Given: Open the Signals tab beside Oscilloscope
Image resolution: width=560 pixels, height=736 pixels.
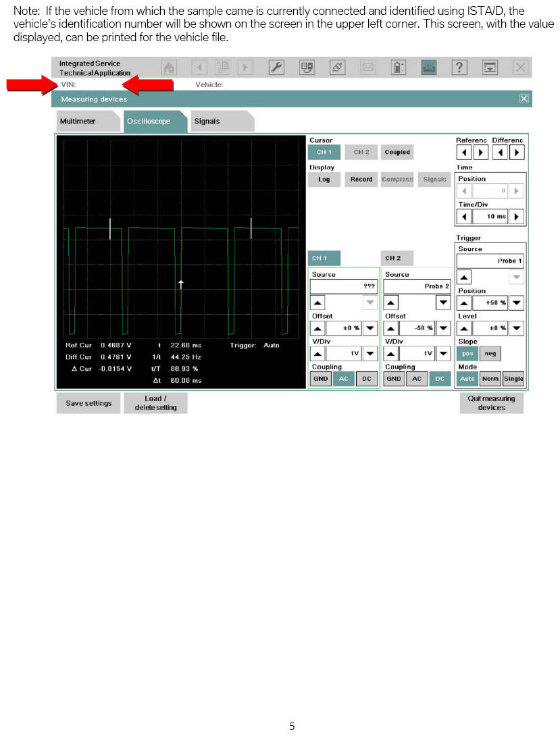Looking at the screenshot, I should click(222, 121).
